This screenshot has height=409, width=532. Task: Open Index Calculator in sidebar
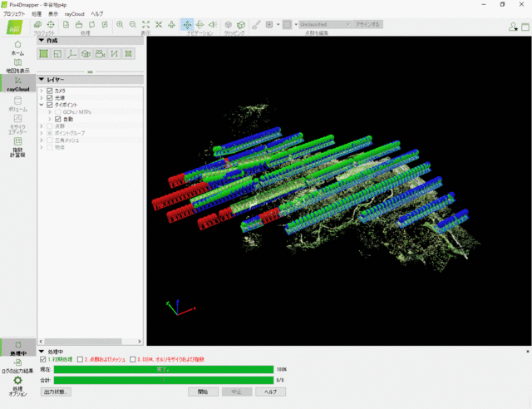(17, 147)
